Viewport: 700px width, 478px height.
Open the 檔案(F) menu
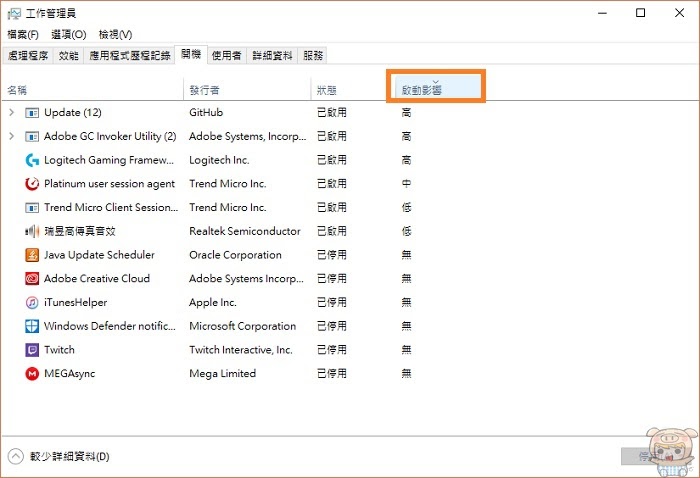click(x=23, y=34)
